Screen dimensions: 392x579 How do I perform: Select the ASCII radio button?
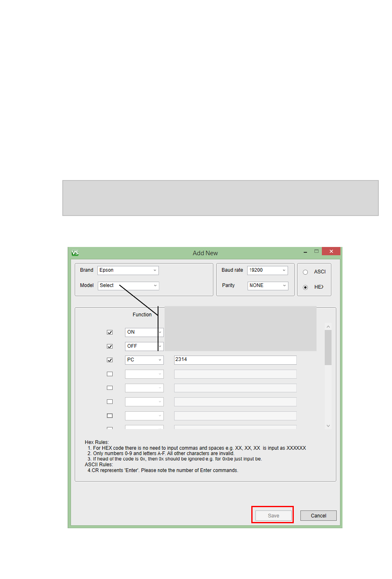click(305, 272)
